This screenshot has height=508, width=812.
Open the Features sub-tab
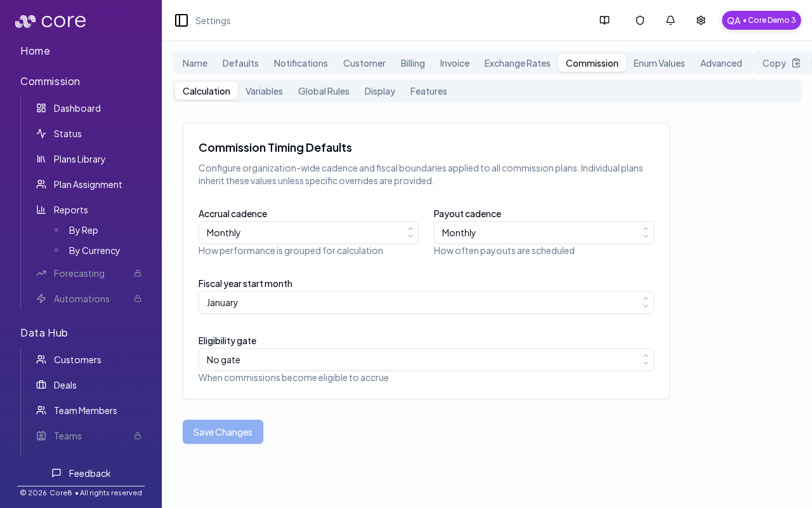click(x=429, y=91)
